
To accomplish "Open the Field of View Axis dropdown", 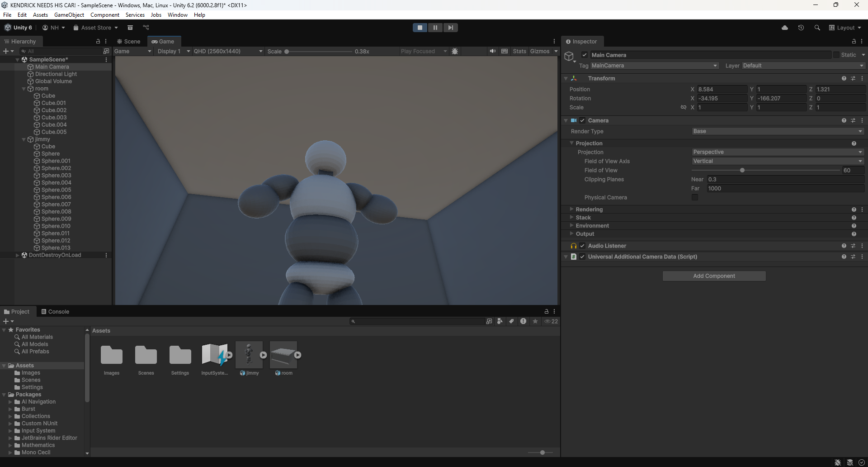I will click(x=778, y=161).
